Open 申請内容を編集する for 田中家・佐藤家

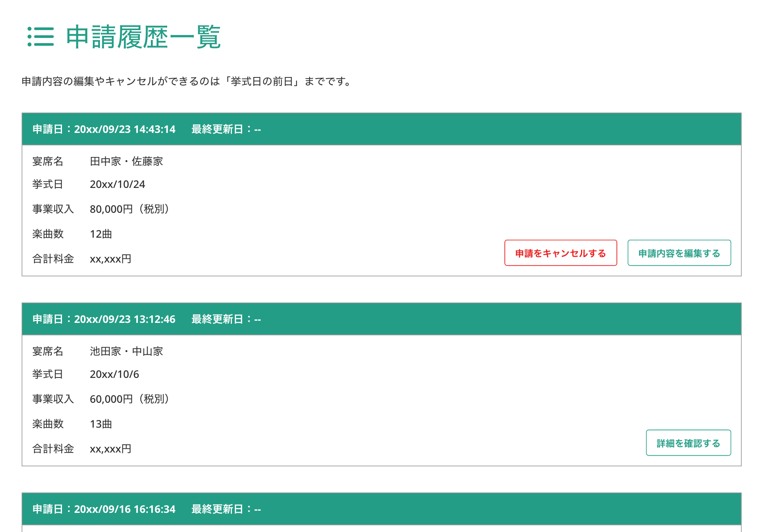tap(679, 253)
